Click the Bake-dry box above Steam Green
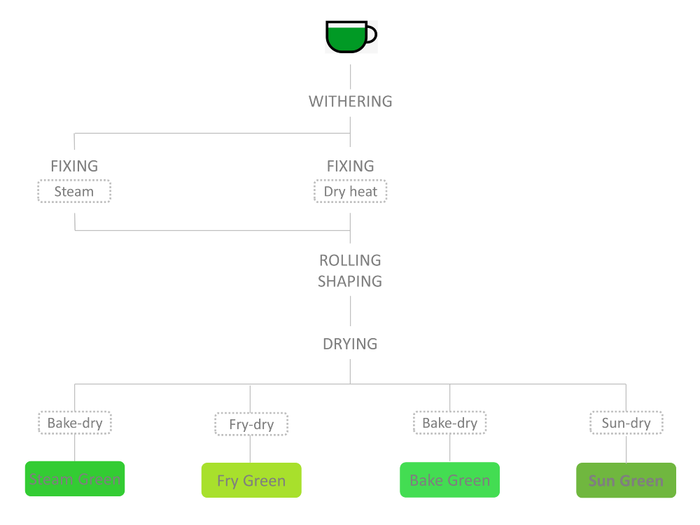Image resolution: width=700 pixels, height=525 pixels. tap(74, 423)
